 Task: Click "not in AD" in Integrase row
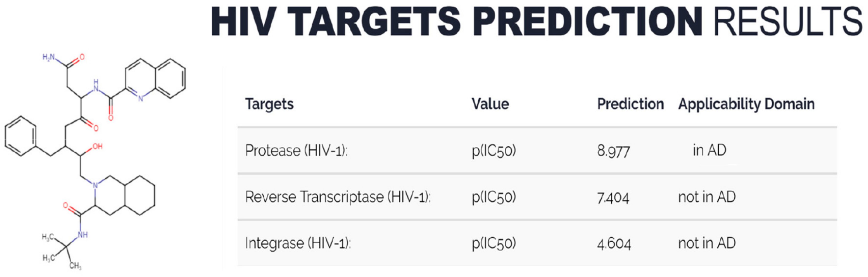(x=706, y=243)
